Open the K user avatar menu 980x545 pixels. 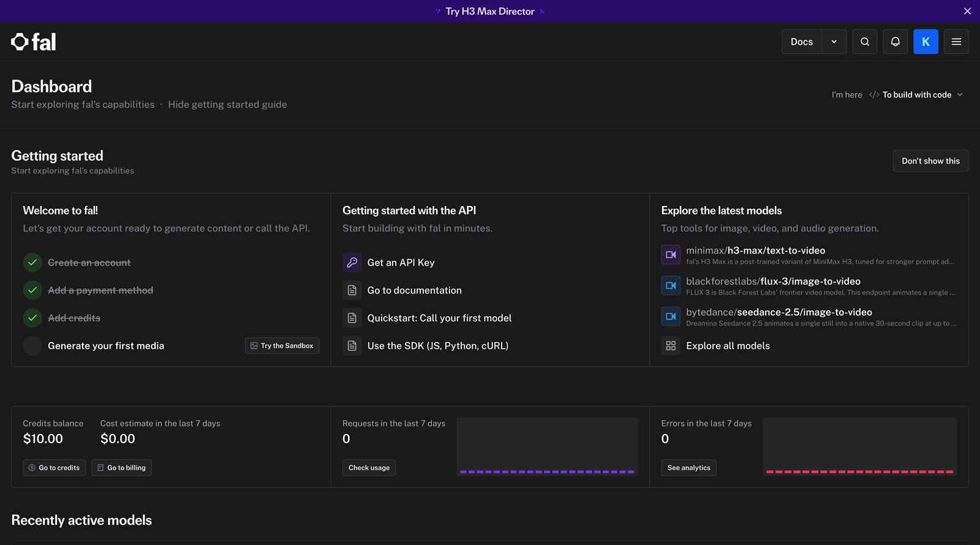point(926,42)
